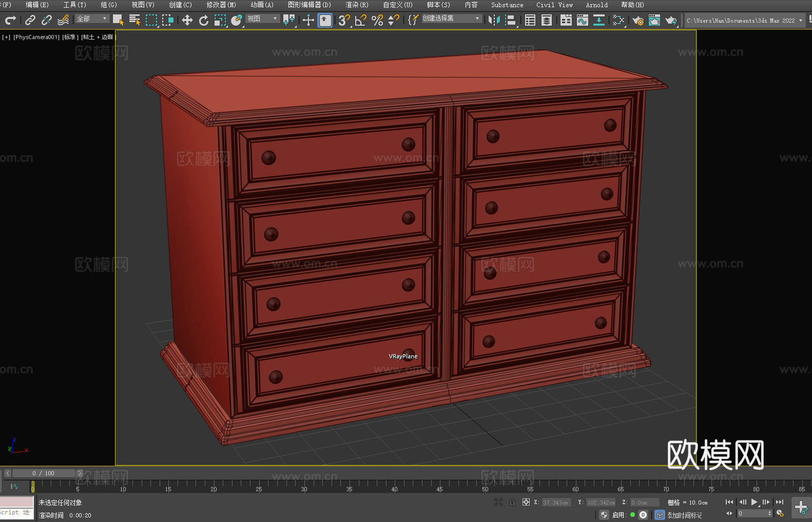
Task: Select the Link objects chain icon
Action: (30, 20)
